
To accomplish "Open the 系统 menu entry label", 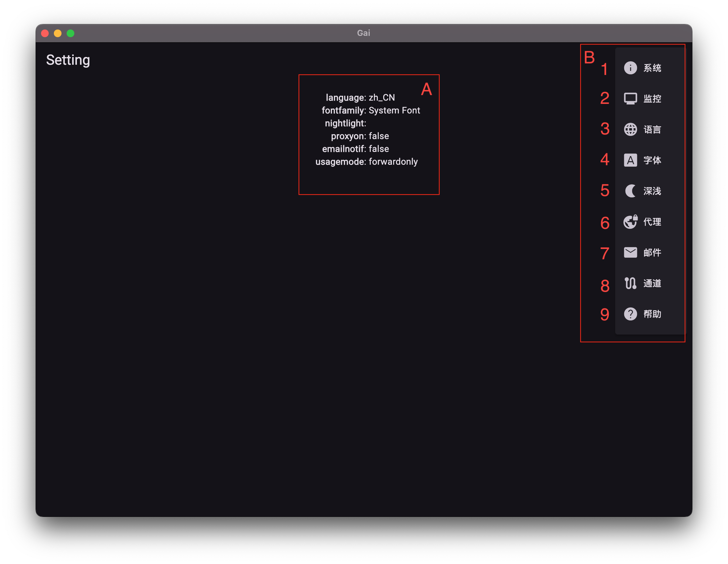I will pyautogui.click(x=652, y=68).
